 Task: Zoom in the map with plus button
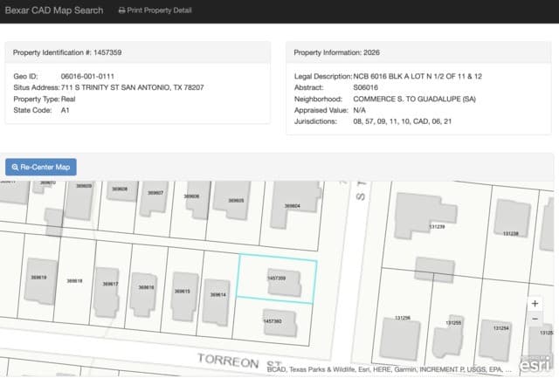coord(535,303)
